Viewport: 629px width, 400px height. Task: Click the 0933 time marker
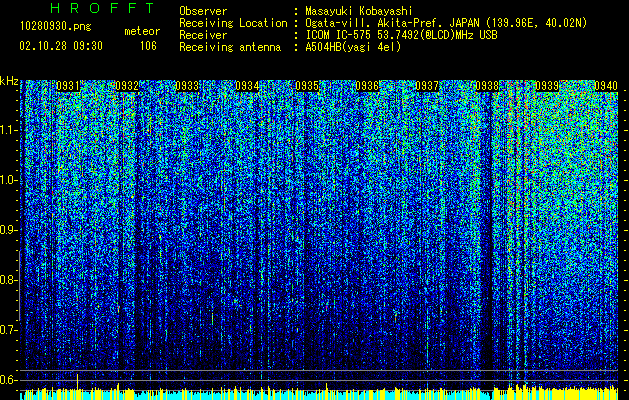coord(187,86)
